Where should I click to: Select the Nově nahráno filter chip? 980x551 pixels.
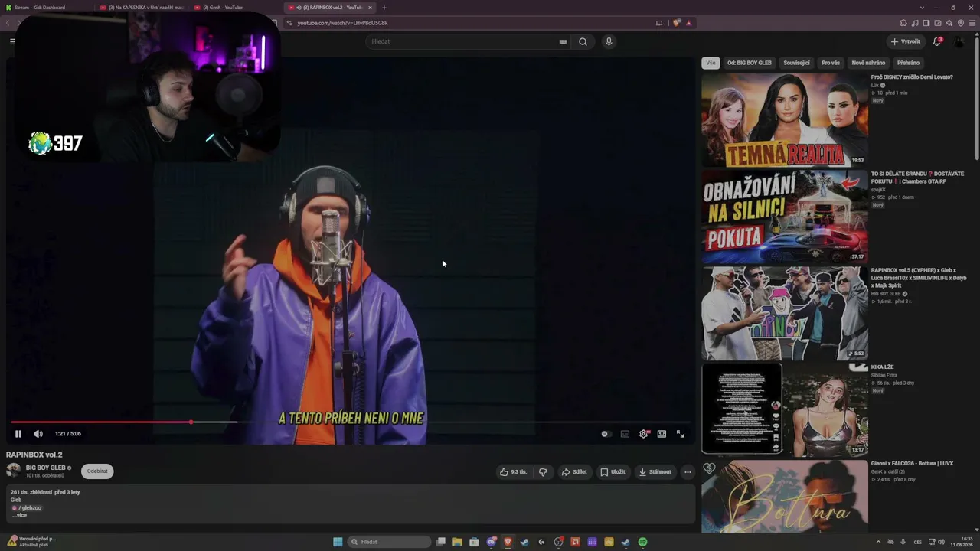[x=868, y=63]
